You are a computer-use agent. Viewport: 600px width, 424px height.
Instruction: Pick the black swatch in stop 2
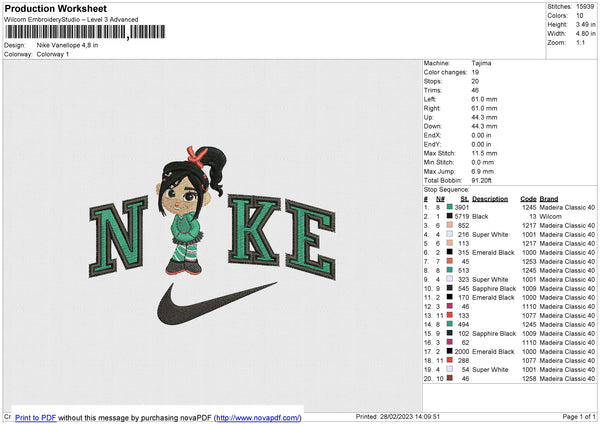click(450, 216)
